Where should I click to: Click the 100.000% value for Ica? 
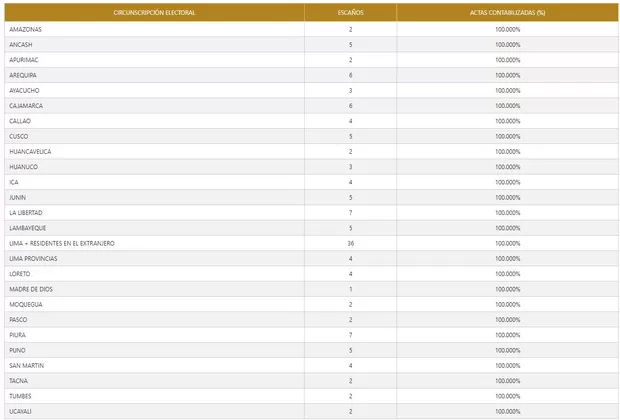click(x=508, y=182)
